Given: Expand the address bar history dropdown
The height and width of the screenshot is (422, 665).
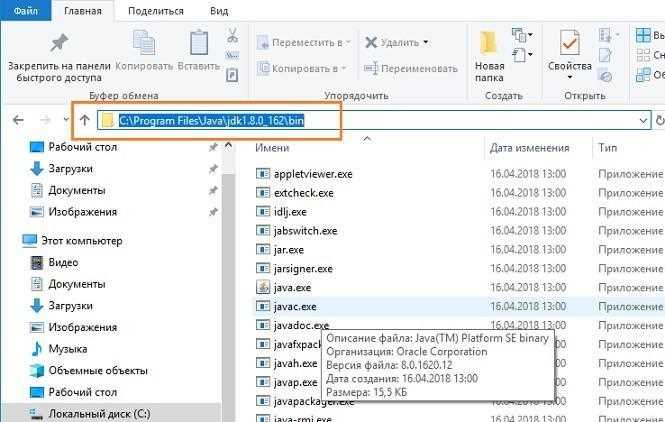Looking at the screenshot, I should pos(643,121).
